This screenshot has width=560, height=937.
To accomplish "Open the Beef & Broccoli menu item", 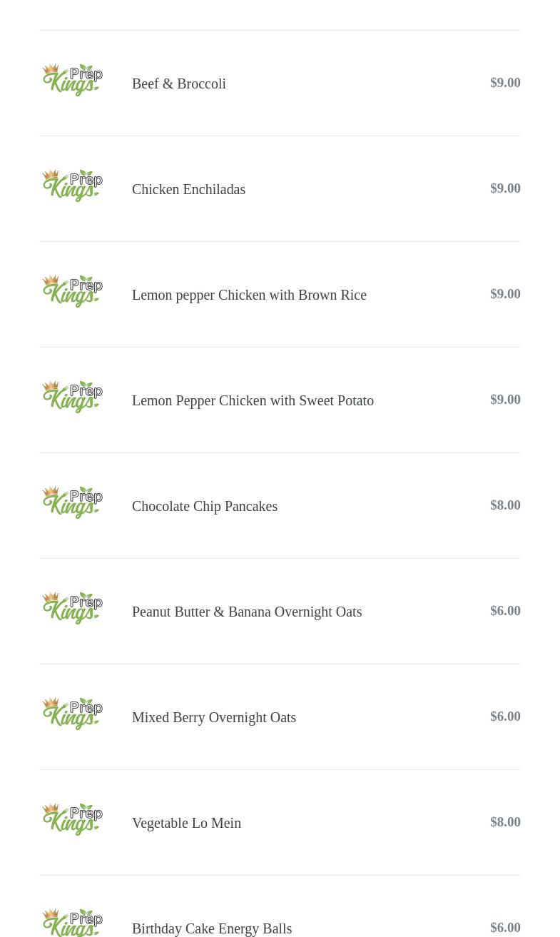I will tap(179, 83).
